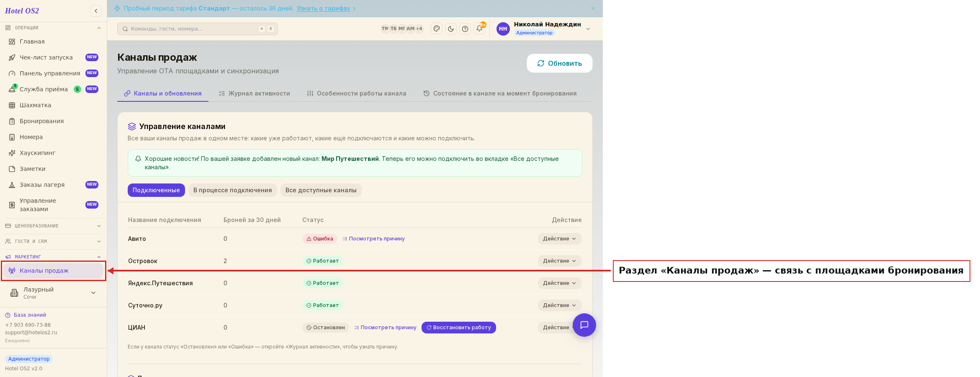The image size is (980, 377).
Task: Click the Обновить button
Action: (560, 63)
